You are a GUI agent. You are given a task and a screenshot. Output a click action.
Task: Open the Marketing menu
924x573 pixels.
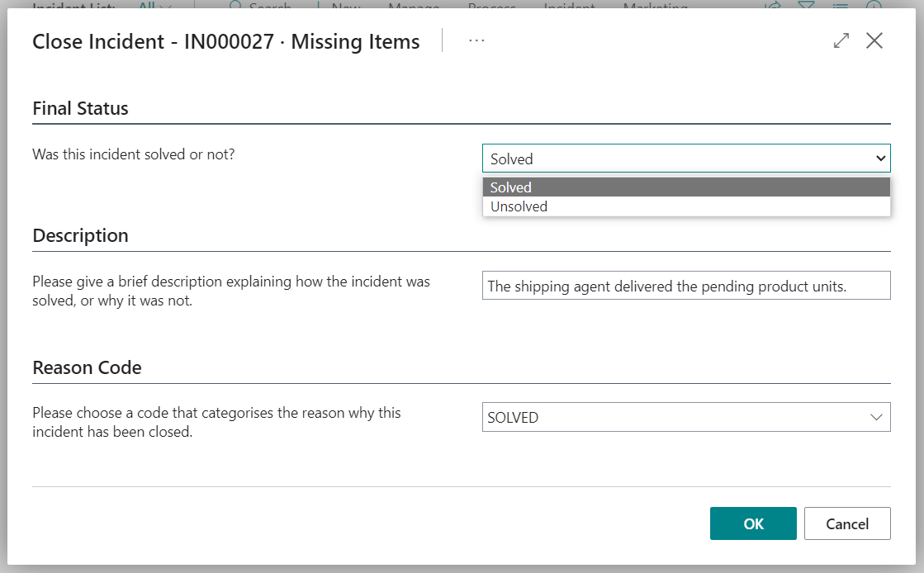click(x=654, y=7)
